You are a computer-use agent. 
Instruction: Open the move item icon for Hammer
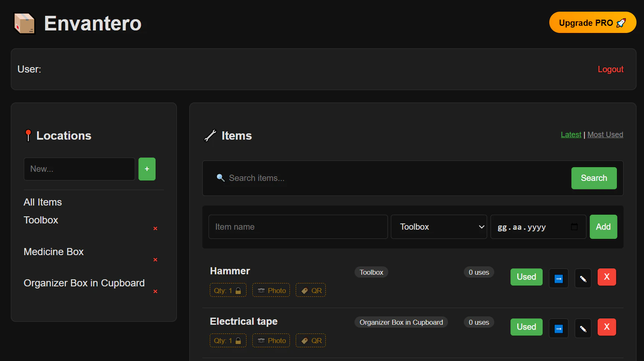[558, 278]
